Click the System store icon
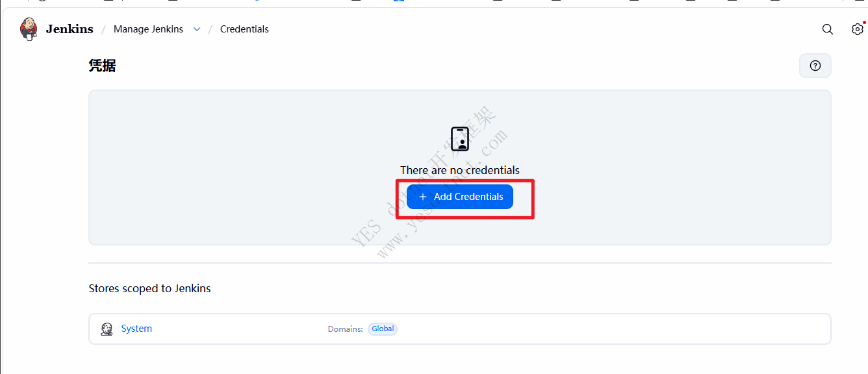The height and width of the screenshot is (374, 868). click(x=107, y=329)
